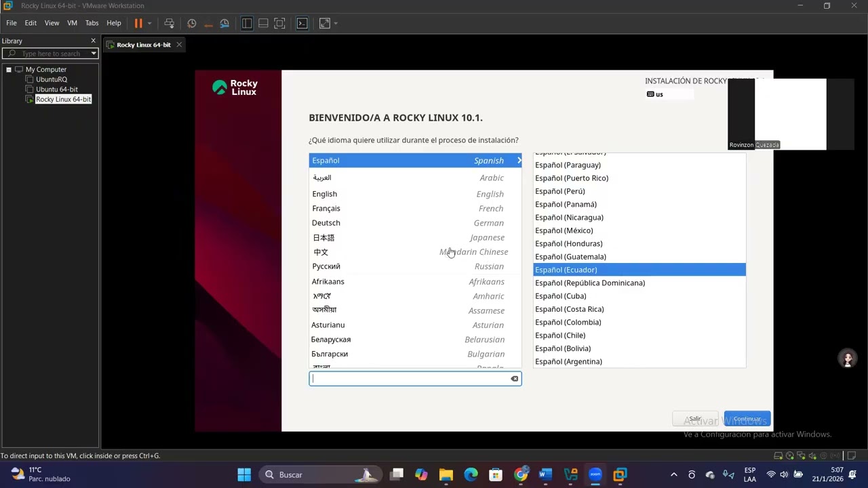
Task: Choose Arabic in the language list
Action: (415, 178)
